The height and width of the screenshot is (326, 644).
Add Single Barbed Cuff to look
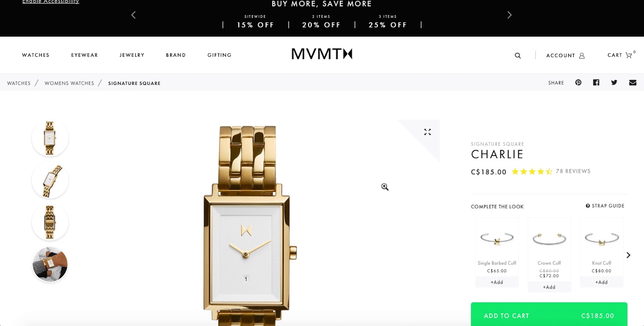(497, 282)
